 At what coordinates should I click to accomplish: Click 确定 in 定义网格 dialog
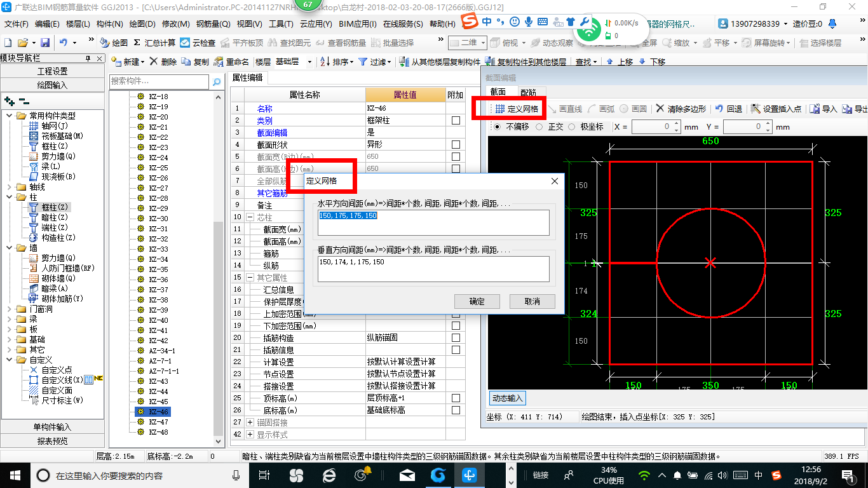pos(477,301)
